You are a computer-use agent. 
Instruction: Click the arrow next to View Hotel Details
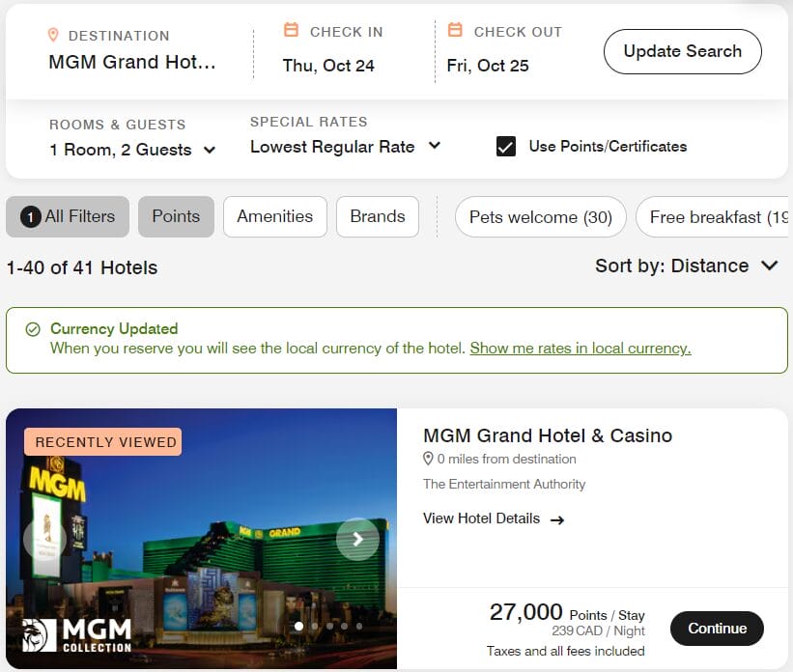click(557, 518)
